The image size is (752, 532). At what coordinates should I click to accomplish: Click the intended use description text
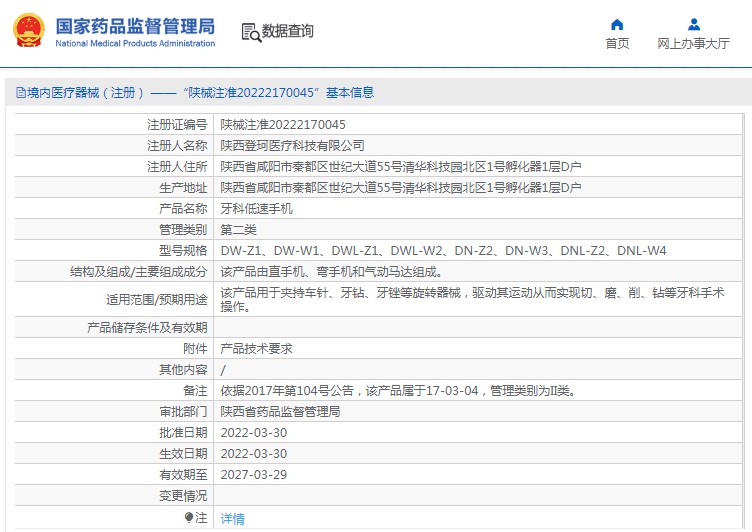coord(472,299)
